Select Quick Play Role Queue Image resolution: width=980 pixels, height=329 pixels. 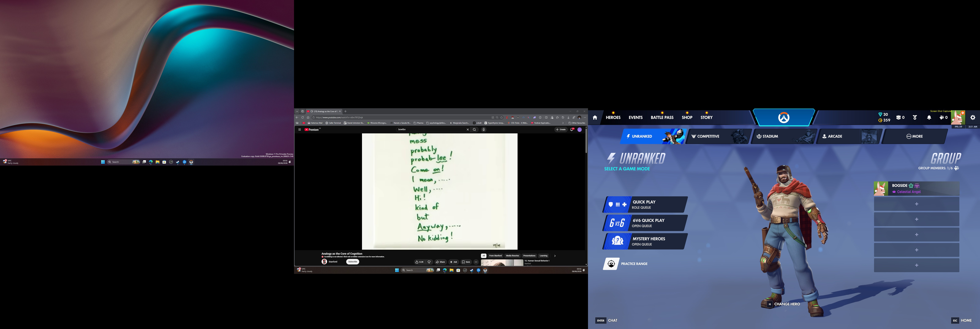click(x=645, y=205)
